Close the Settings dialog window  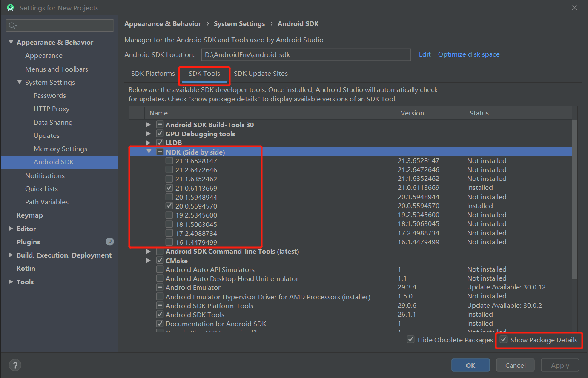[574, 8]
